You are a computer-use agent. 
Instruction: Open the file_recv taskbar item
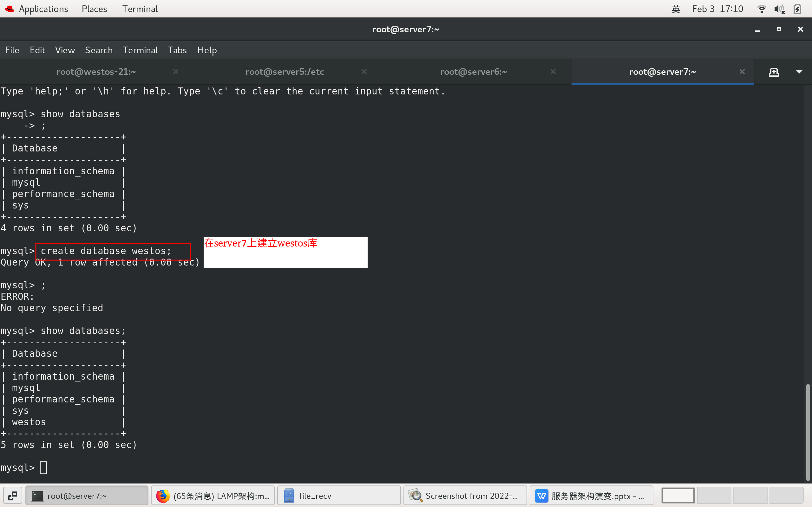point(338,495)
